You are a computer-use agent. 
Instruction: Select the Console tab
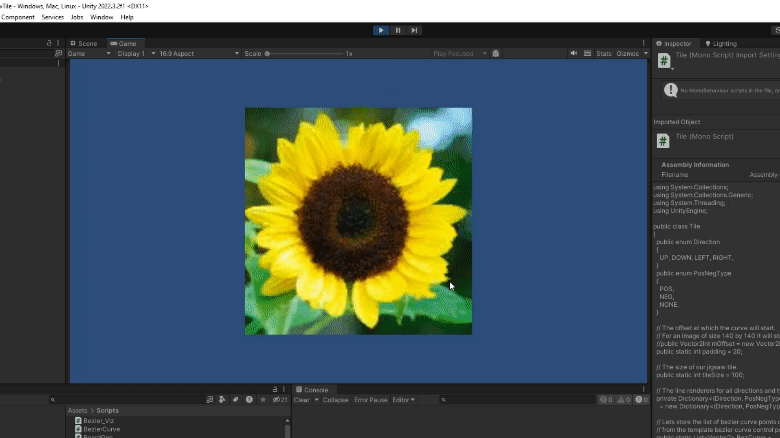(312, 390)
